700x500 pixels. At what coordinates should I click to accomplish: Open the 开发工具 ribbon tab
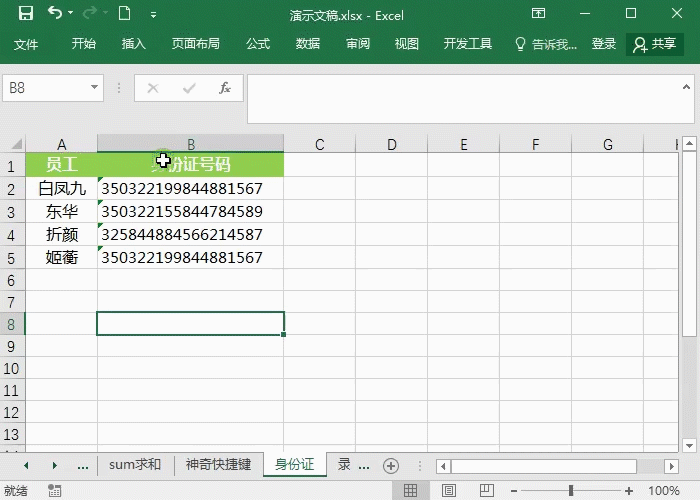click(x=467, y=43)
